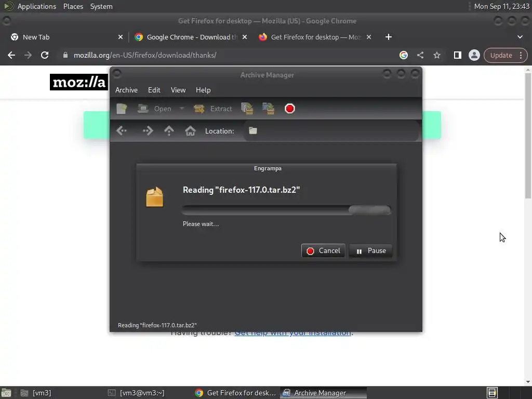
Task: Go forward using Archive Manager forward arrow
Action: [148, 130]
